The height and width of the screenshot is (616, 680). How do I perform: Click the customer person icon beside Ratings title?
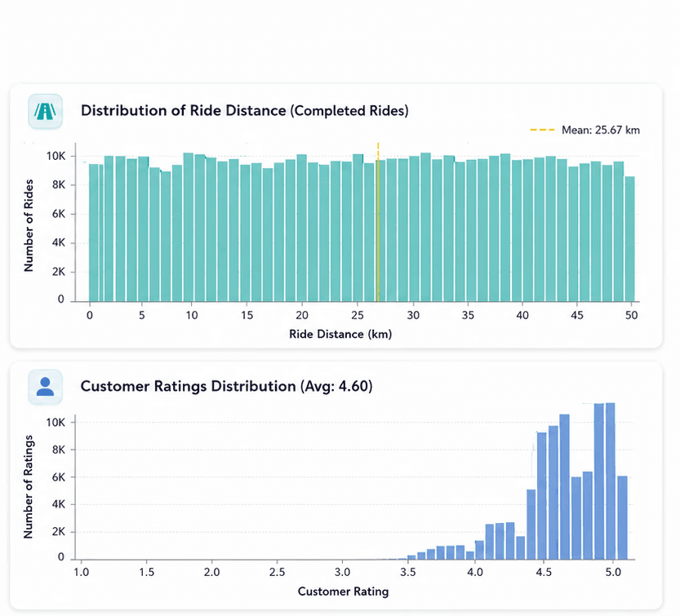pyautogui.click(x=45, y=387)
